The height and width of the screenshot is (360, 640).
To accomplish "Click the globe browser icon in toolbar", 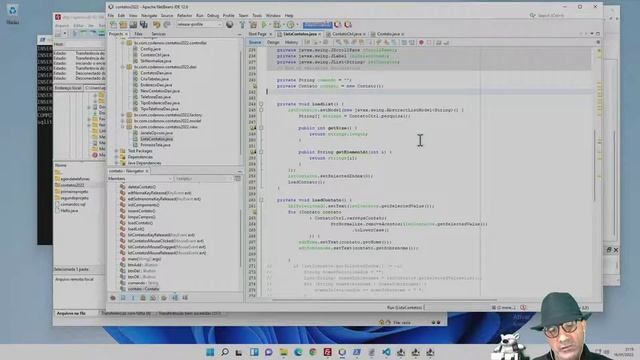I will tap(230, 25).
